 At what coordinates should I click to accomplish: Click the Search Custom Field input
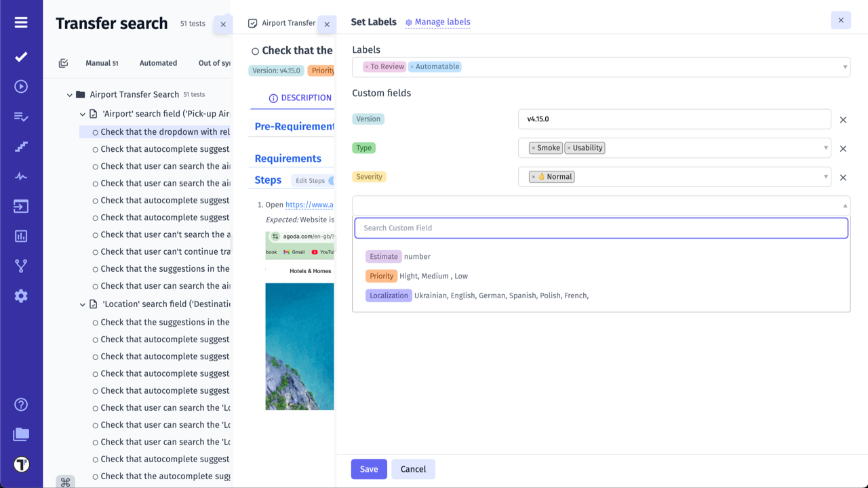pos(601,228)
